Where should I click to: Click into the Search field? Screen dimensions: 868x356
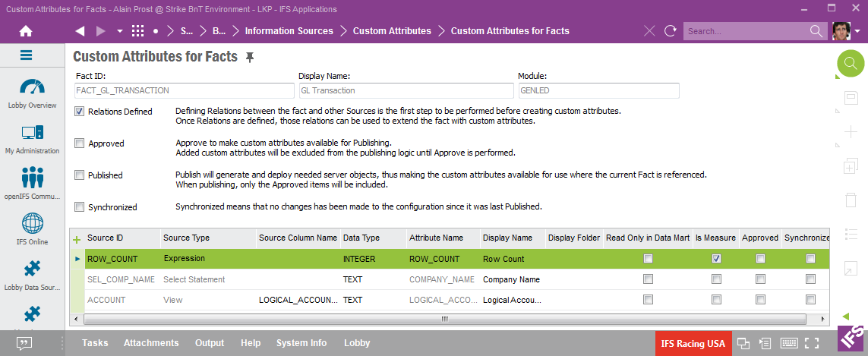(746, 31)
